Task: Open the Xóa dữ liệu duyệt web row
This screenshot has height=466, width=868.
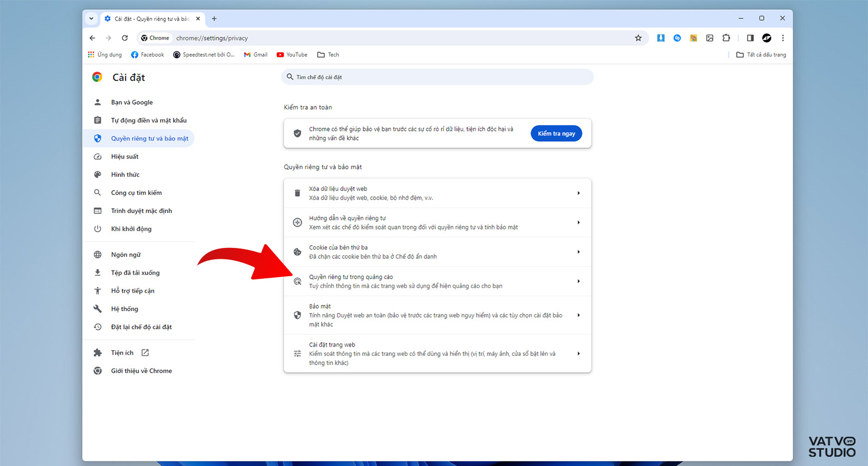Action: click(x=437, y=193)
